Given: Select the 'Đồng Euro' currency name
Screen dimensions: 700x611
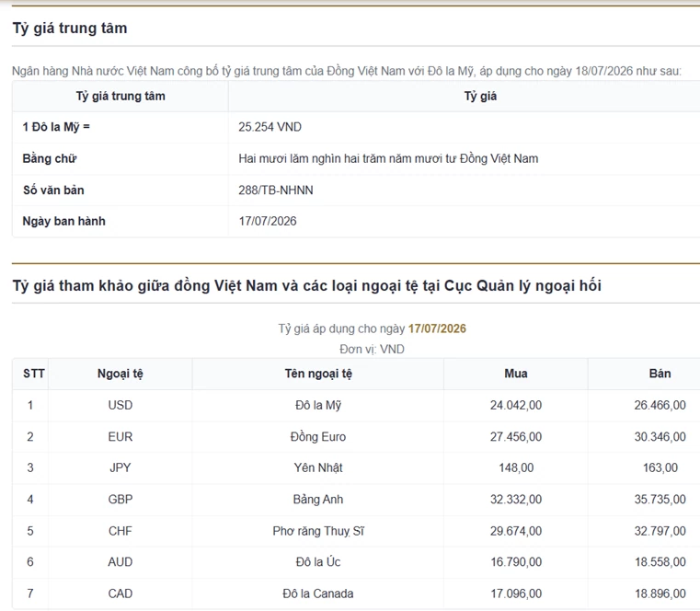Looking at the screenshot, I should pos(318,437).
